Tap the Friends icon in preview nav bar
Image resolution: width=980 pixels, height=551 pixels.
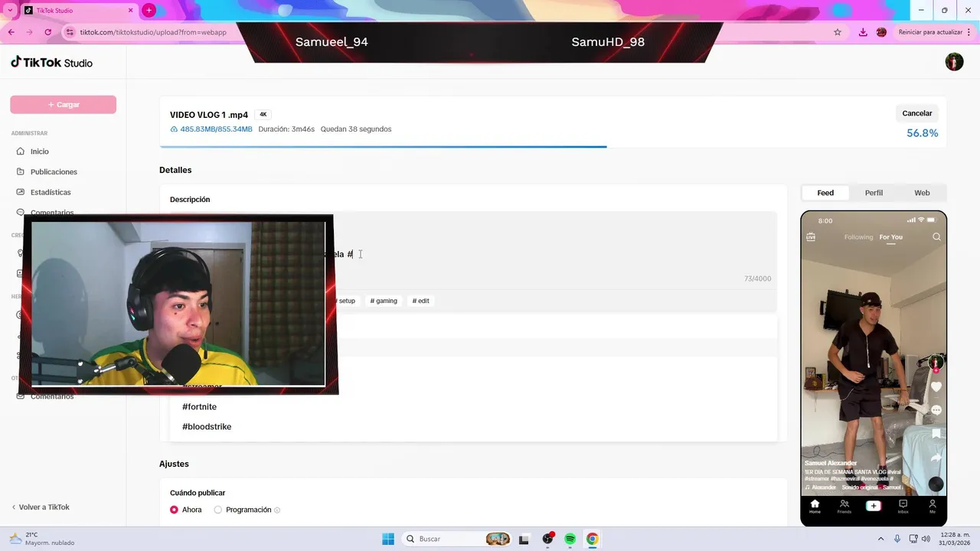pos(844,506)
